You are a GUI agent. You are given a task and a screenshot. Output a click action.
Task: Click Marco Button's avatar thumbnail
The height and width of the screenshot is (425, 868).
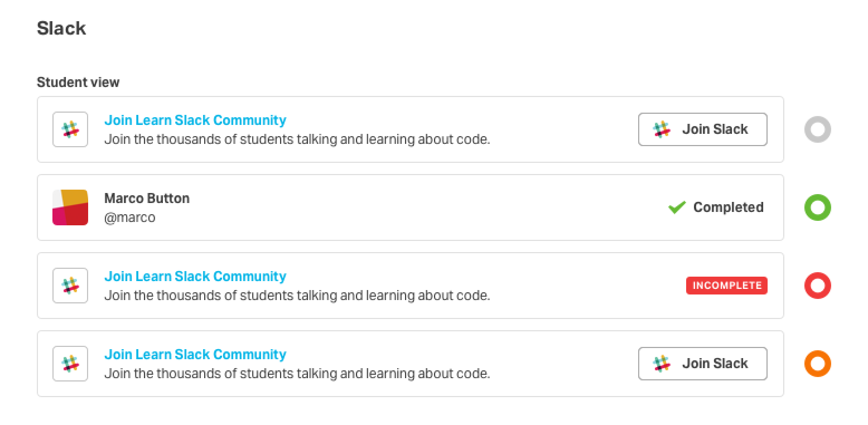(70, 207)
